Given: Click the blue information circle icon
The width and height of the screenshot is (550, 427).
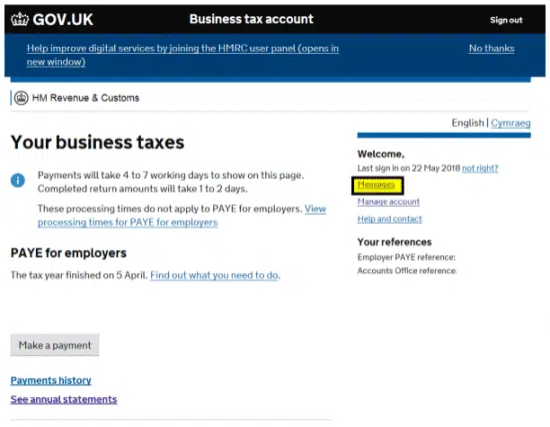Looking at the screenshot, I should coord(18,180).
